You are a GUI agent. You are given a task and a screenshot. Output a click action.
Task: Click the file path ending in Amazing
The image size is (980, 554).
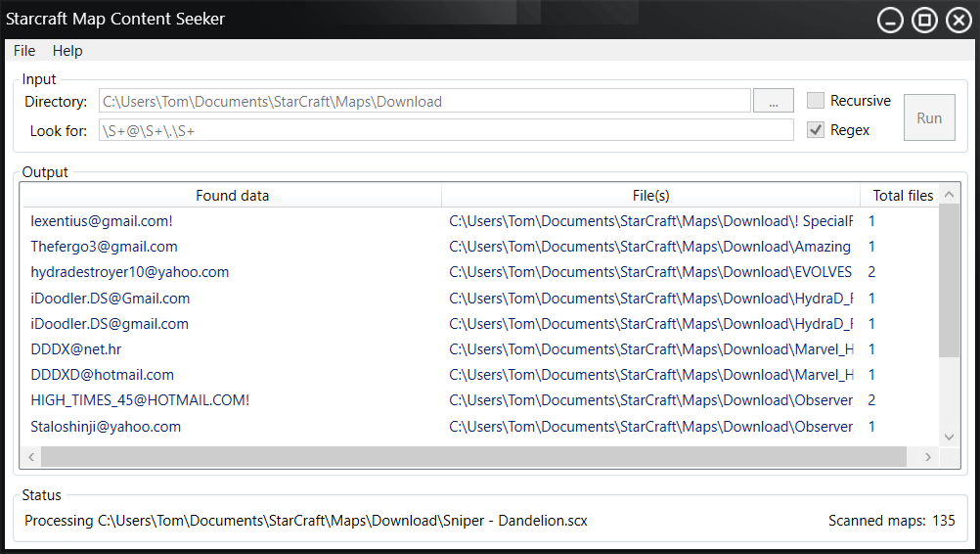click(x=649, y=247)
